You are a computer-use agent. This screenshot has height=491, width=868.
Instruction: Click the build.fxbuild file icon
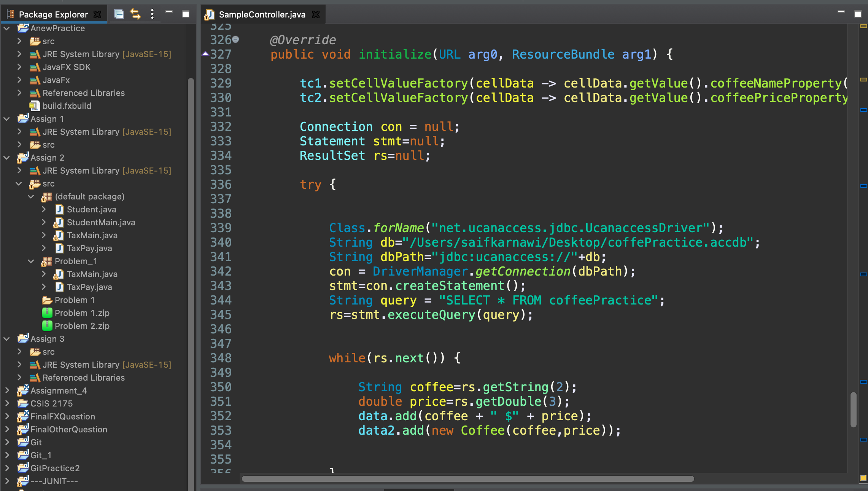(x=33, y=106)
